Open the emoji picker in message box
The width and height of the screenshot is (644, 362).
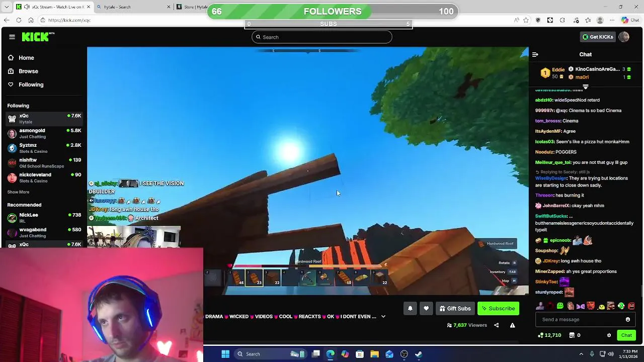(627, 319)
